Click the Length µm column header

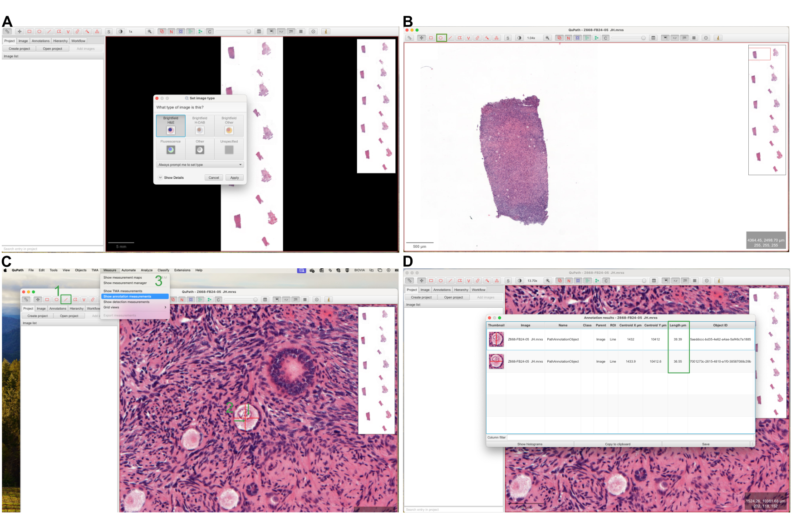[x=678, y=325]
